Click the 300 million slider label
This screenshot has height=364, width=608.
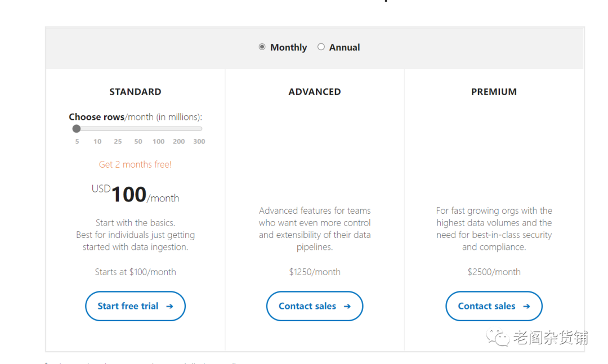pos(199,141)
